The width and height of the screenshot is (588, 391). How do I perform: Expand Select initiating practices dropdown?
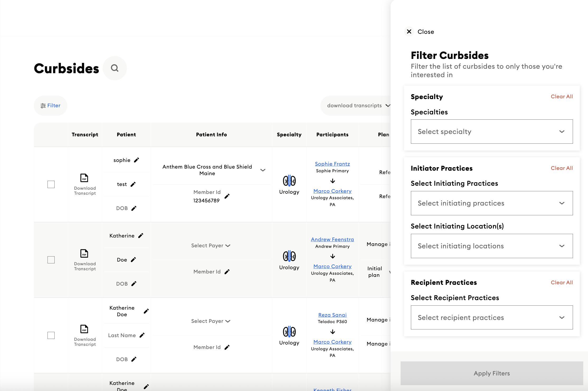(x=491, y=203)
